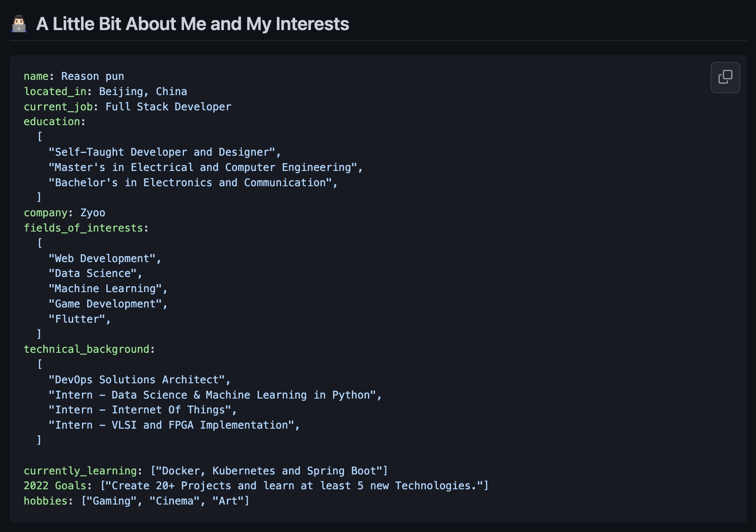The width and height of the screenshot is (756, 532).
Task: Select the 'Beijing, China' location text
Action: click(x=143, y=92)
